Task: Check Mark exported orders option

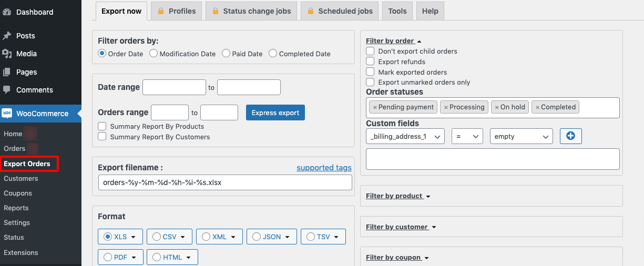Action: [370, 72]
